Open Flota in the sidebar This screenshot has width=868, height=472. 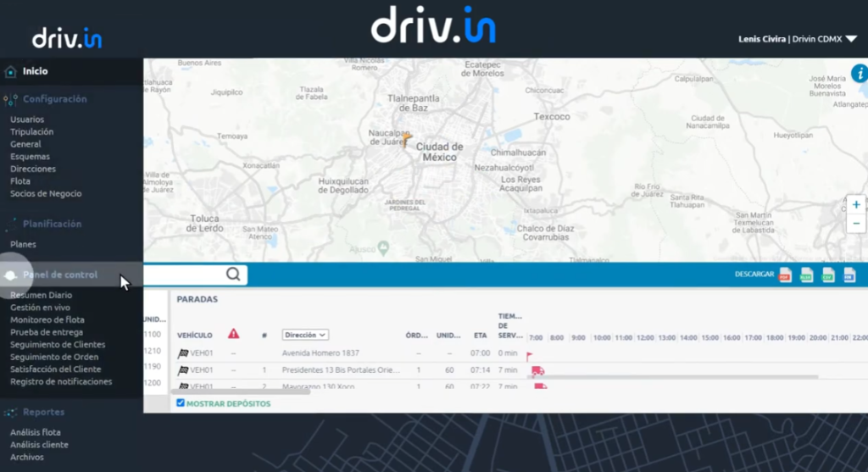point(20,181)
